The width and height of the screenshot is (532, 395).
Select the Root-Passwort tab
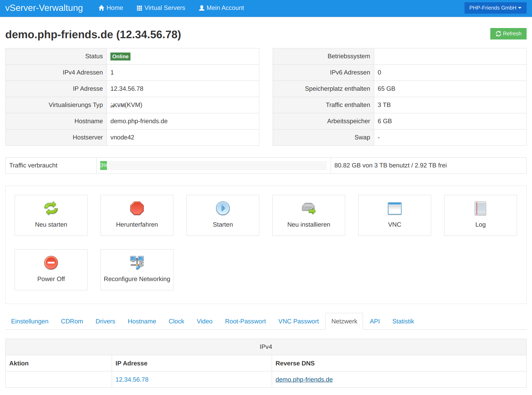click(245, 321)
